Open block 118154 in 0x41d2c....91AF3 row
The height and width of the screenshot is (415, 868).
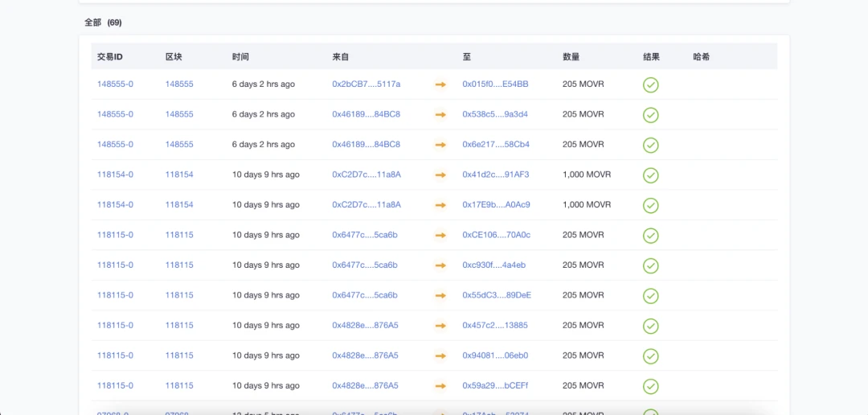coord(179,175)
